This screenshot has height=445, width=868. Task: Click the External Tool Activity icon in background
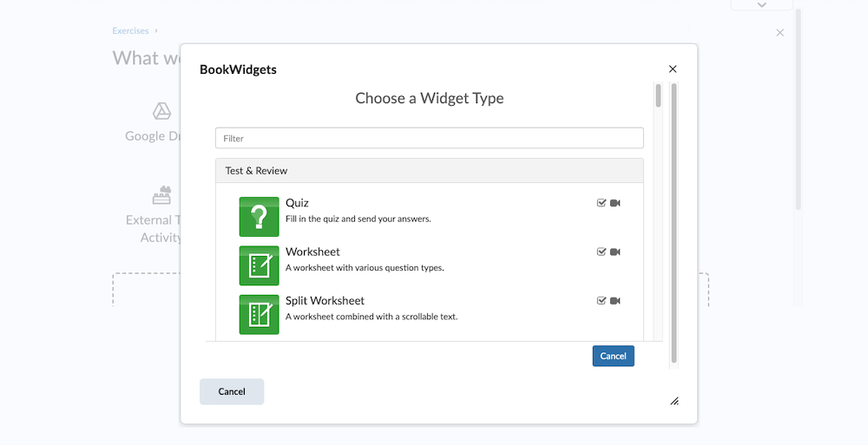161,195
